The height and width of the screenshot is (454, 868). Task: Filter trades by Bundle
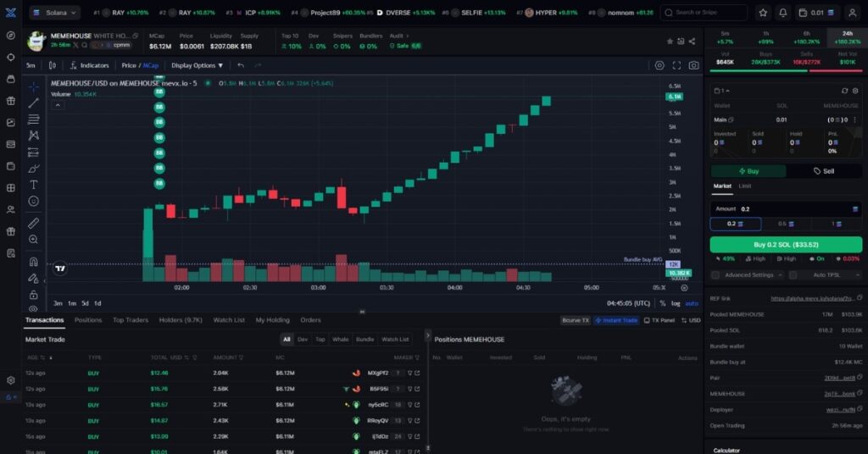pyautogui.click(x=364, y=340)
